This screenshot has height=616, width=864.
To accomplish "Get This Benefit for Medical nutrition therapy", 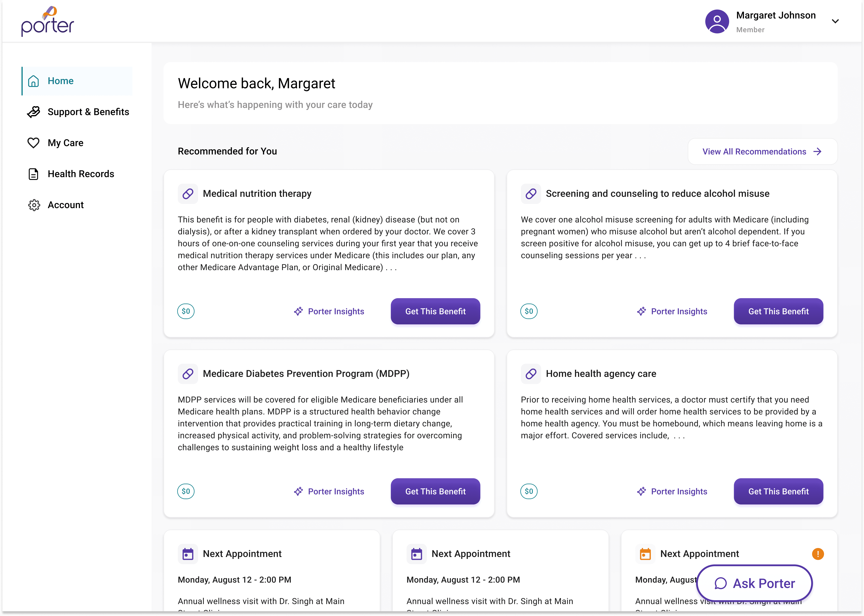I will click(435, 311).
